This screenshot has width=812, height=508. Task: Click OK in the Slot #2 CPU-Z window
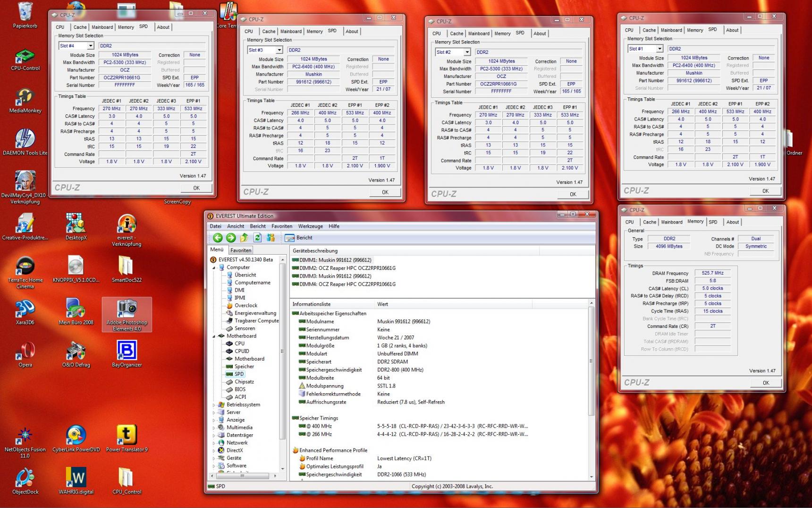coord(573,194)
